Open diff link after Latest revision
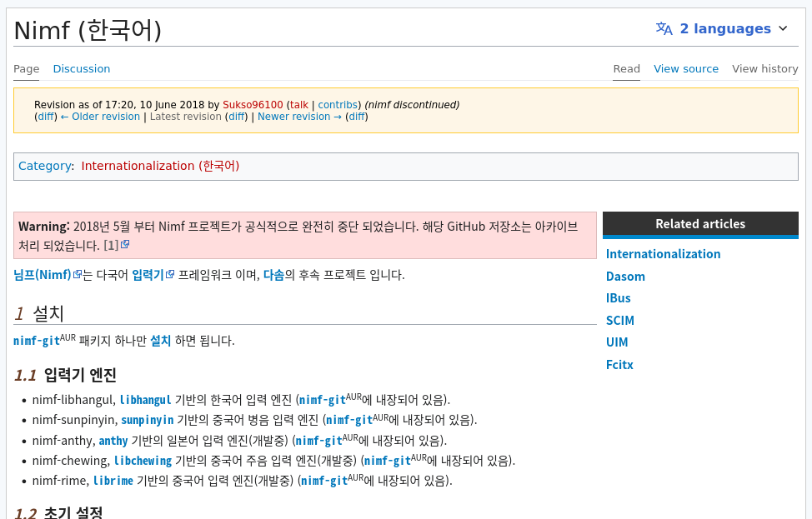The width and height of the screenshot is (812, 519). [x=237, y=117]
